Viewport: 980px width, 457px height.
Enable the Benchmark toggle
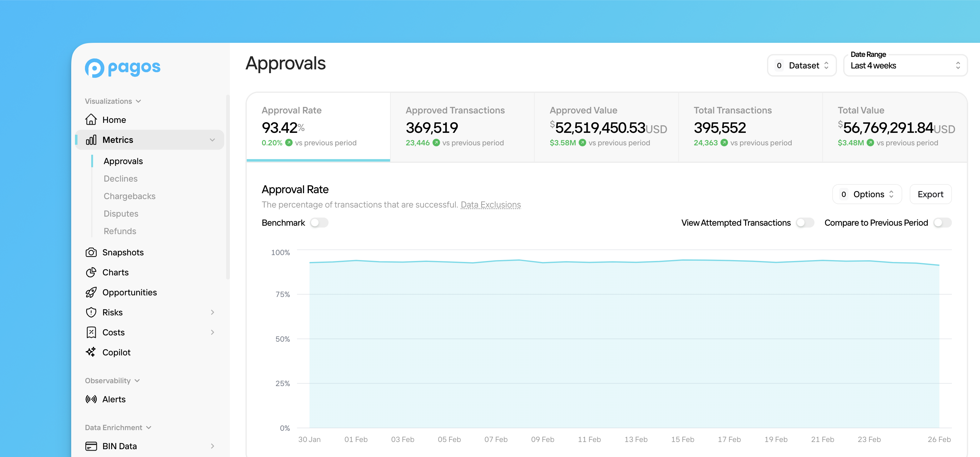[319, 223]
